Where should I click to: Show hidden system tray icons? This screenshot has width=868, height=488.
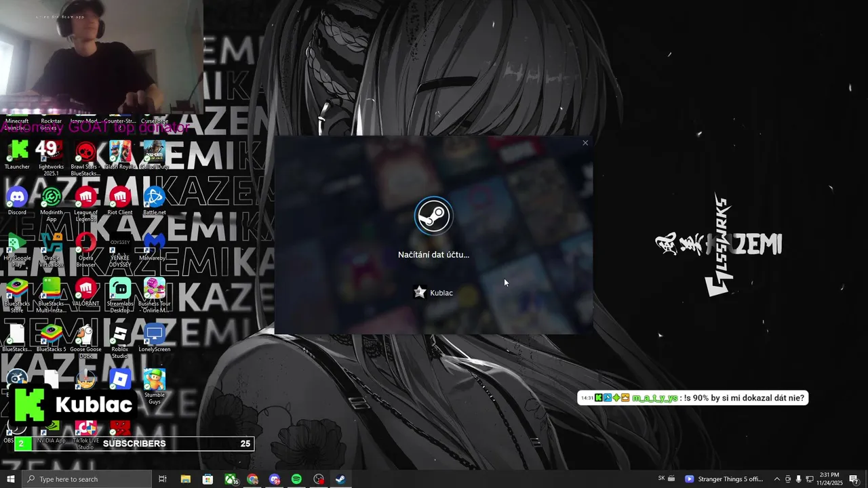point(777,479)
